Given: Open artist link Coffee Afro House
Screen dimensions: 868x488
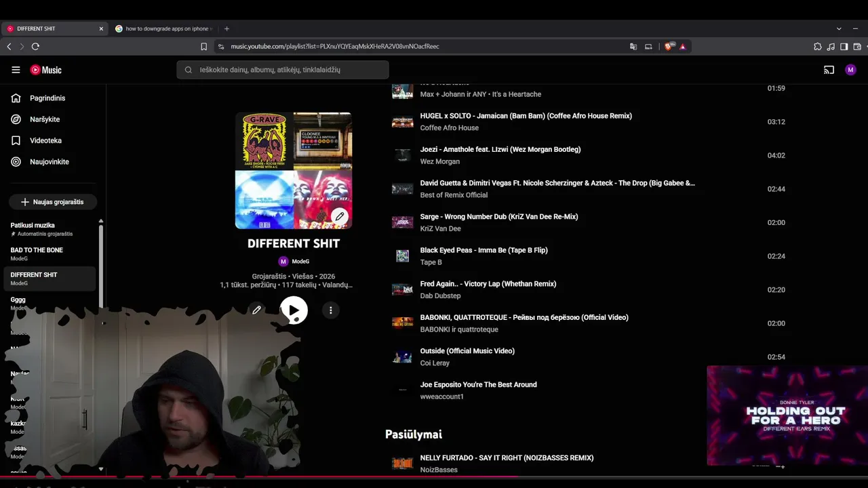Looking at the screenshot, I should click(x=450, y=127).
